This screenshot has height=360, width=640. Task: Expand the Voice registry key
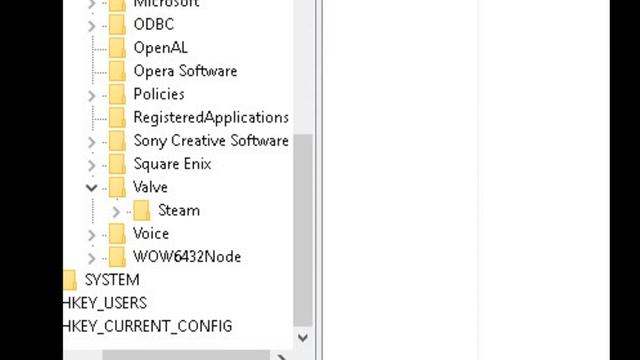(x=91, y=235)
